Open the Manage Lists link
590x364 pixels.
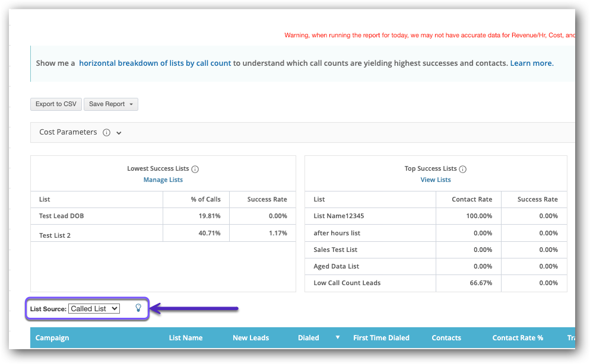pos(163,180)
